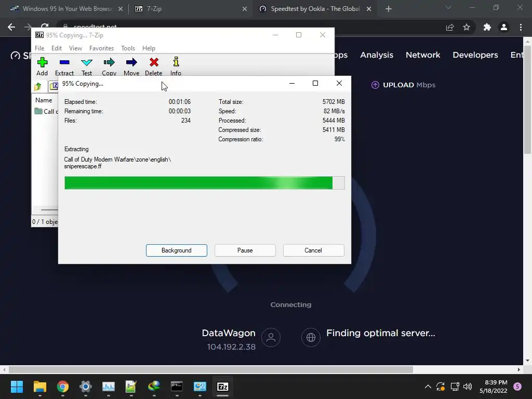Image resolution: width=532 pixels, height=399 pixels.
Task: Click the Test toolbar icon in 7-Zip
Action: 87,66
